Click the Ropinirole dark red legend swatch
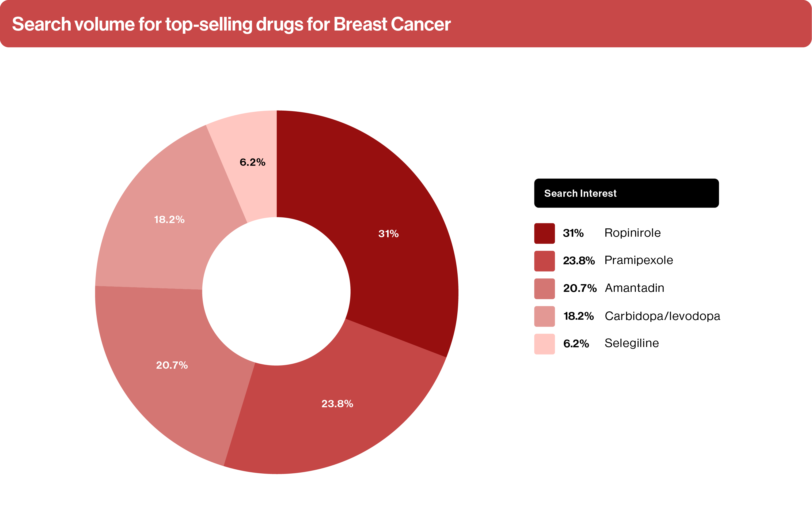 [544, 233]
